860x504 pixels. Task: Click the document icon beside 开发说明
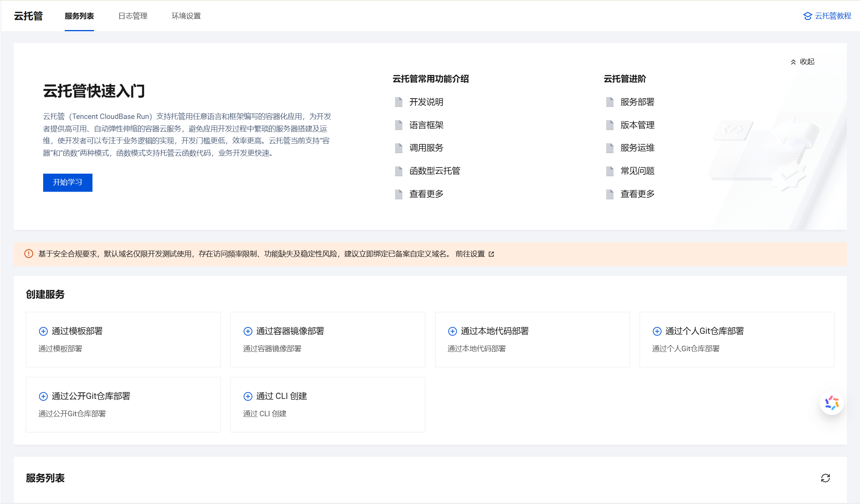pyautogui.click(x=399, y=102)
